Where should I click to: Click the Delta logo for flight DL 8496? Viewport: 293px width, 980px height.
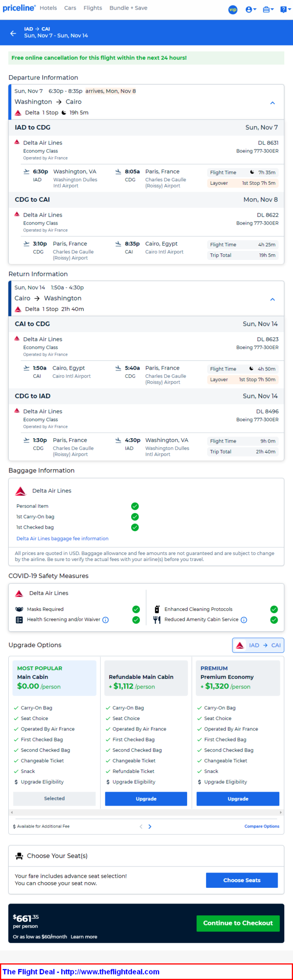tap(17, 411)
